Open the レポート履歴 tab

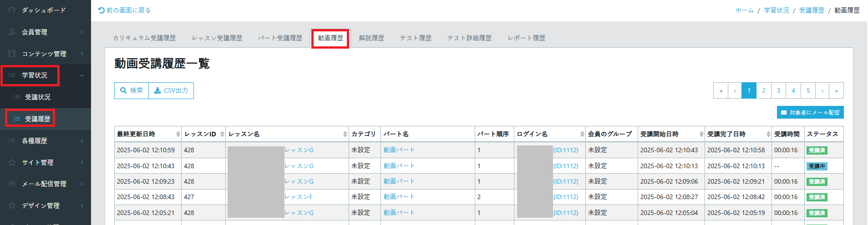pos(526,38)
